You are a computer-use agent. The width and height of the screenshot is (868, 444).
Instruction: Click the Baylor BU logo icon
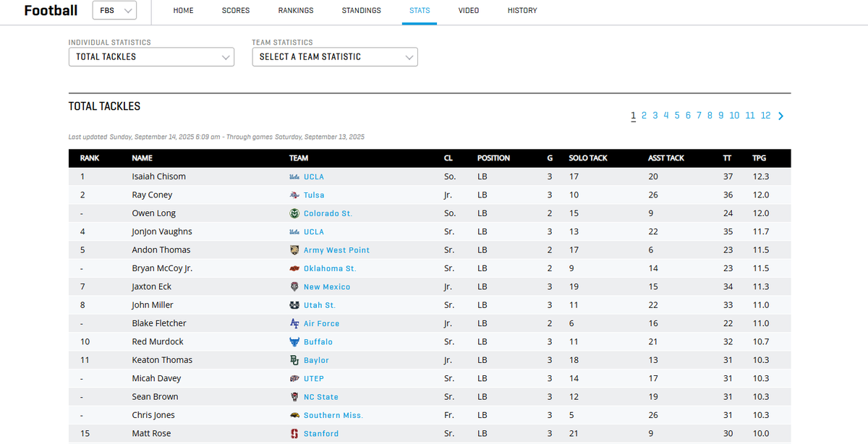click(x=294, y=360)
